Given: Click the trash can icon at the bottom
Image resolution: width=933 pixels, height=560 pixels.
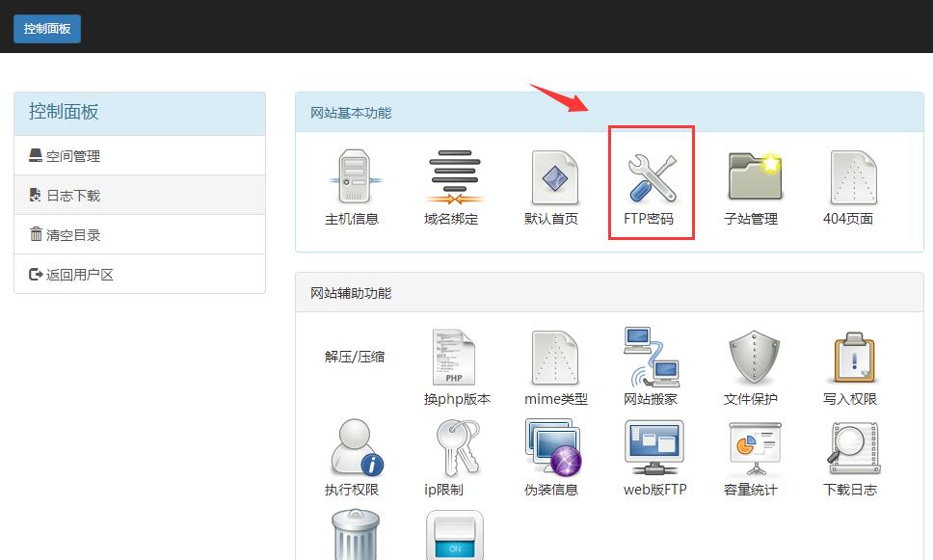Looking at the screenshot, I should [356, 534].
